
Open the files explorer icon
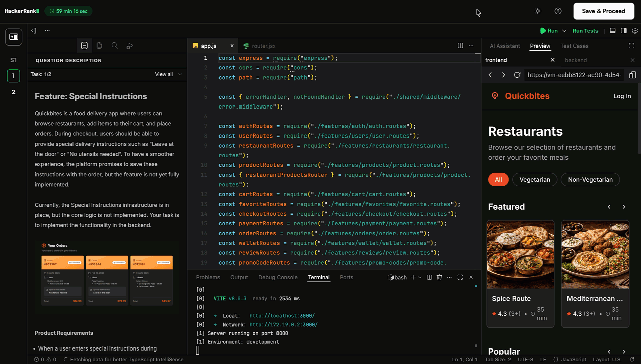click(99, 45)
